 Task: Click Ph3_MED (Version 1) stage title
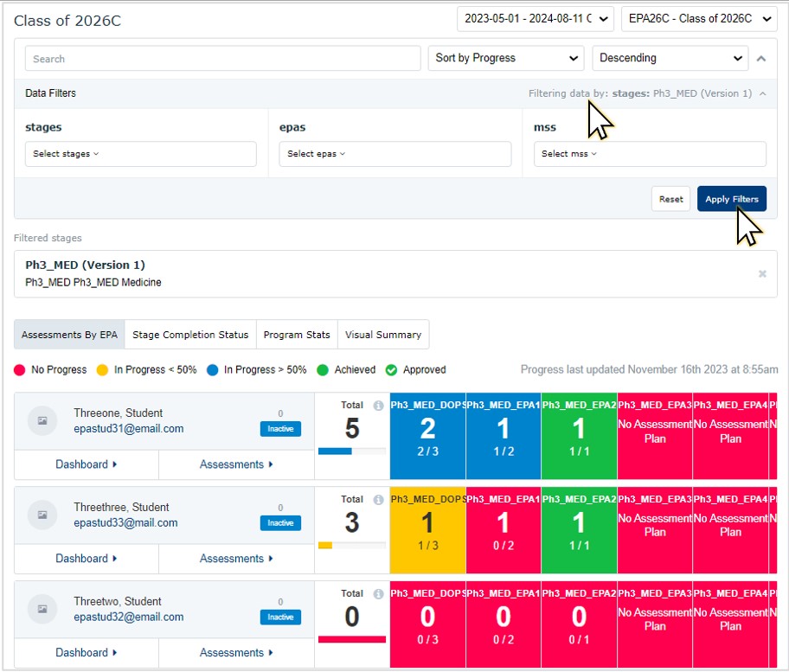85,265
